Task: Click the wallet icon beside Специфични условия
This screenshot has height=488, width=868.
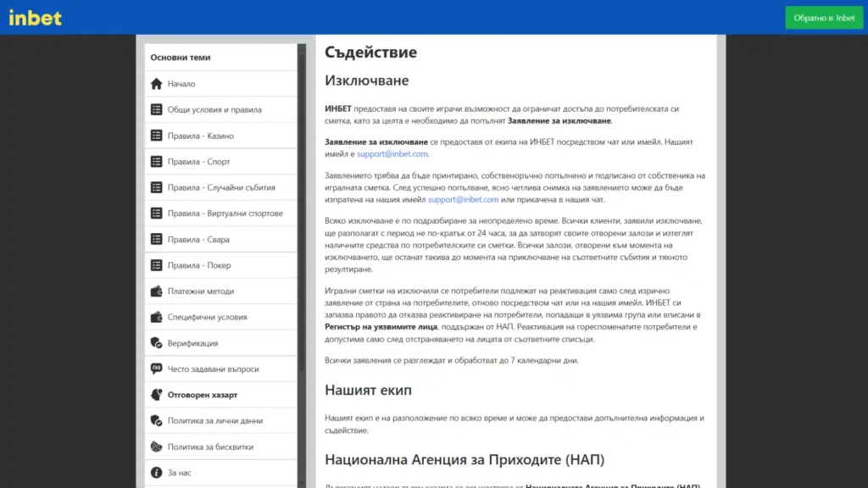Action: point(156,317)
